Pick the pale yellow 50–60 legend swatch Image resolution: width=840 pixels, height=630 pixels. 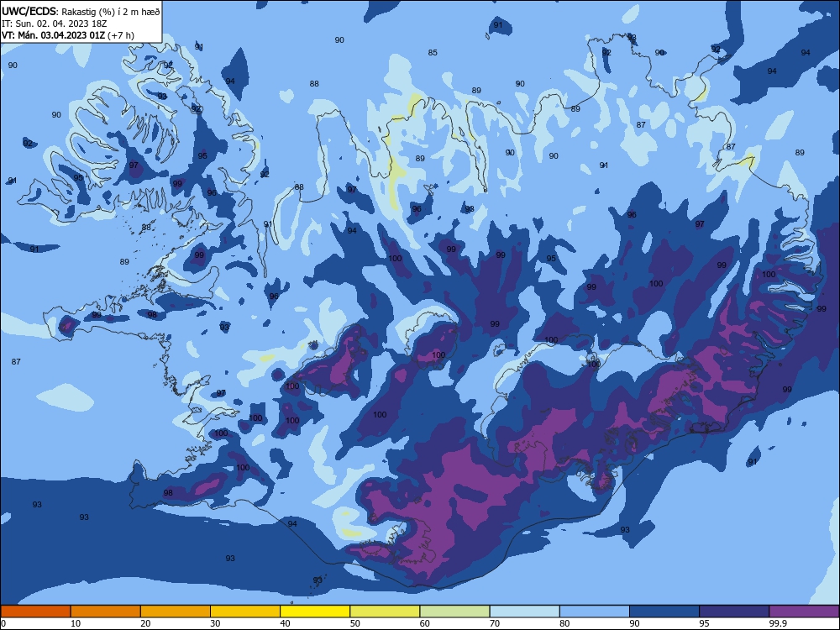pos(386,612)
